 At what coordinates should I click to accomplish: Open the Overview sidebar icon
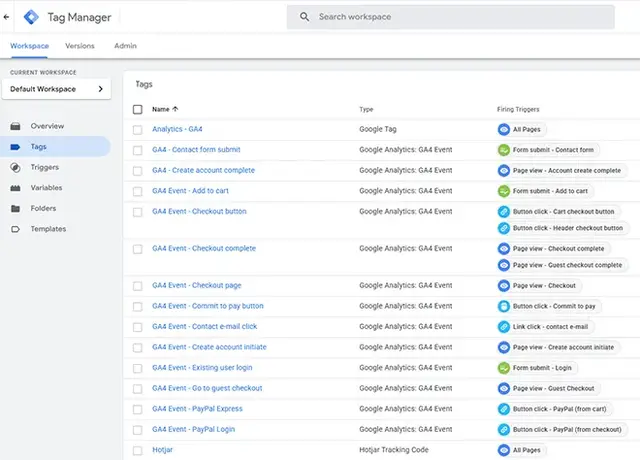click(15, 126)
